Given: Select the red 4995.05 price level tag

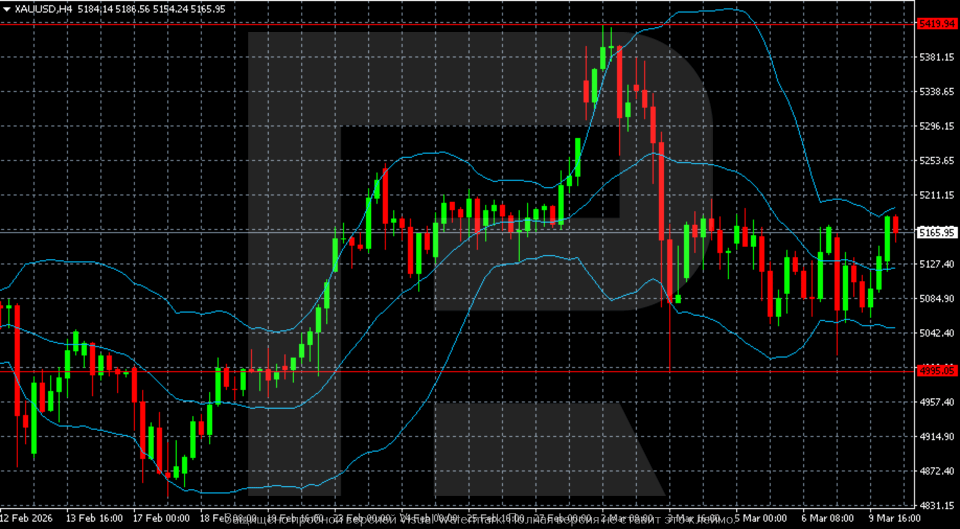Looking at the screenshot, I should coord(936,369).
